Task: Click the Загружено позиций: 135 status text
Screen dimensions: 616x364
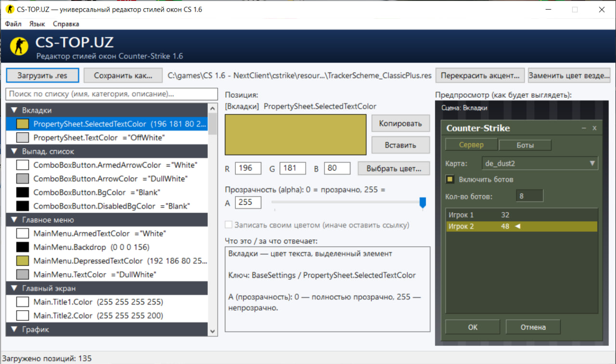Action: tap(47, 358)
